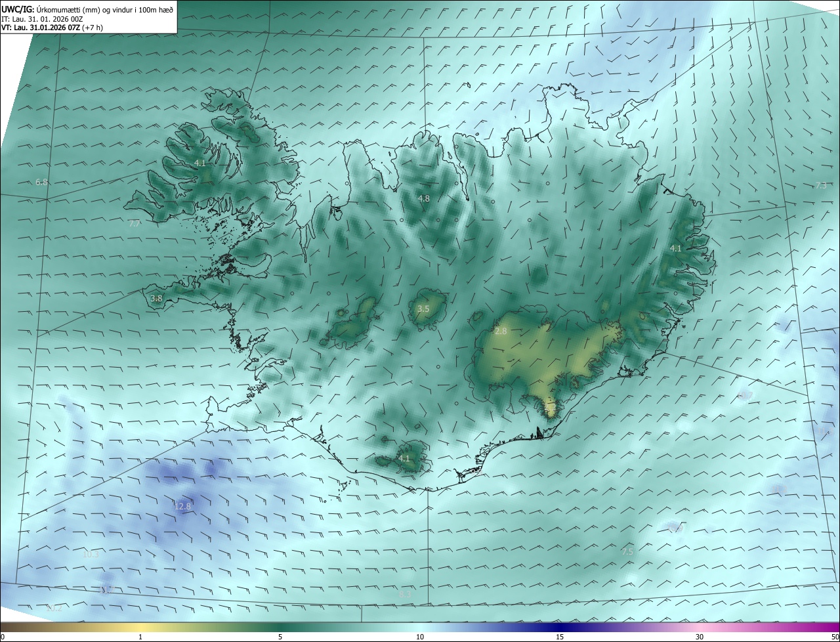
Task: Click the 10.2 value over the southwest sea
Action: 54,609
